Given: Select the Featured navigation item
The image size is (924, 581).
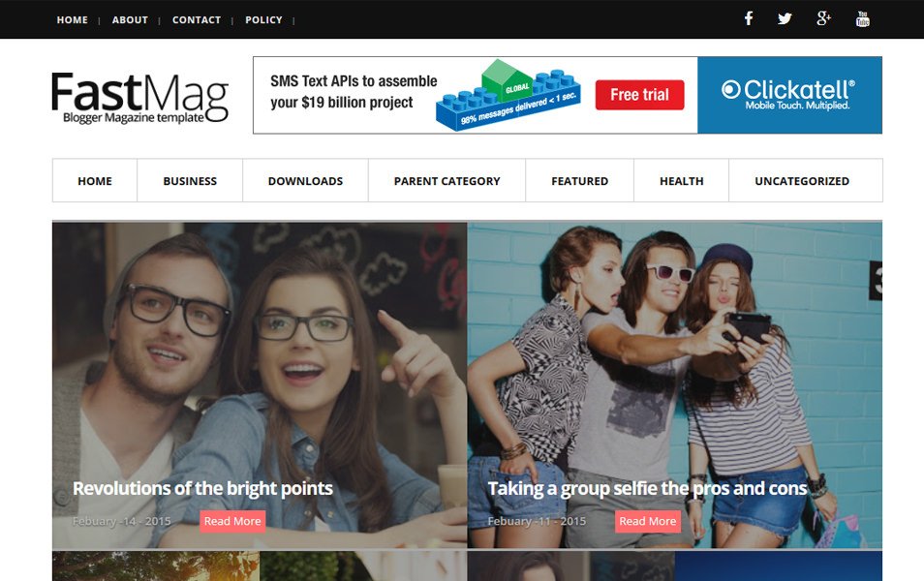Looking at the screenshot, I should coord(580,181).
